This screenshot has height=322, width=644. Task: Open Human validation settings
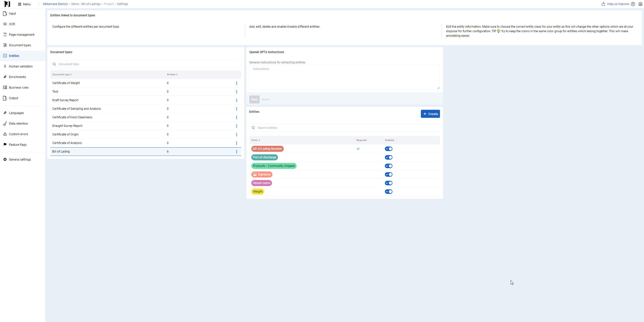click(23, 66)
